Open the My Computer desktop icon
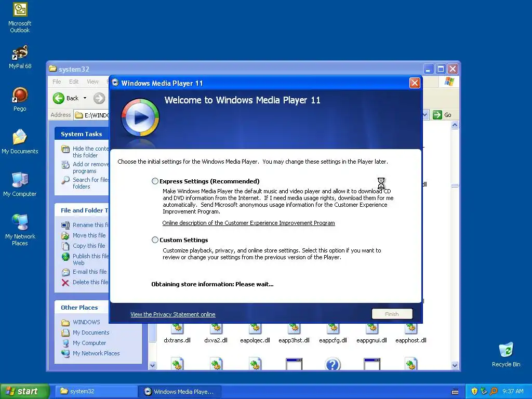This screenshot has width=532, height=399. (x=20, y=184)
